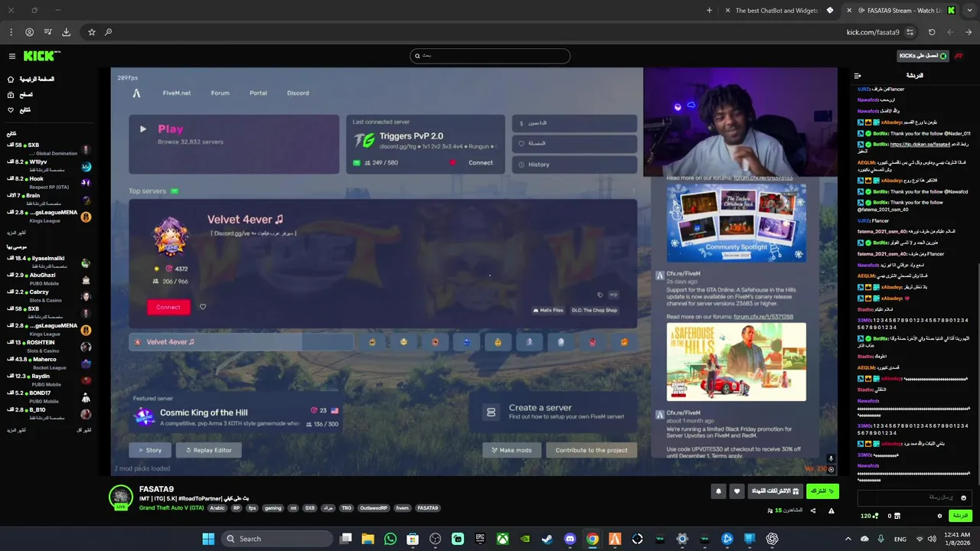Click the Make mods button
The width and height of the screenshot is (980, 551).
pos(511,450)
